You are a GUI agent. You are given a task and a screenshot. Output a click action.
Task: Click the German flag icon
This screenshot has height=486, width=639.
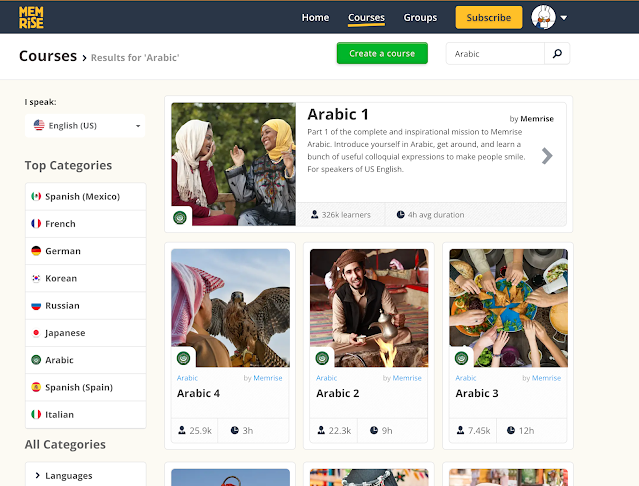(36, 251)
